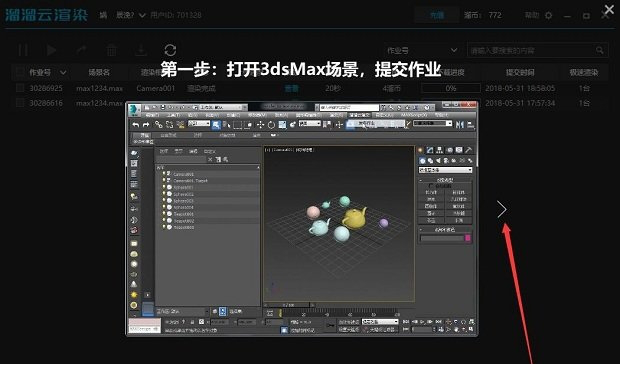Switch to the Motion tab in command panel
The height and width of the screenshot is (378, 620).
point(450,150)
